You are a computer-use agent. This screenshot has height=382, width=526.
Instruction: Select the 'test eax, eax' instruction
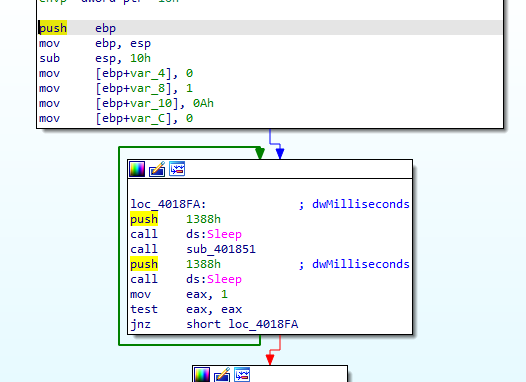click(x=186, y=309)
